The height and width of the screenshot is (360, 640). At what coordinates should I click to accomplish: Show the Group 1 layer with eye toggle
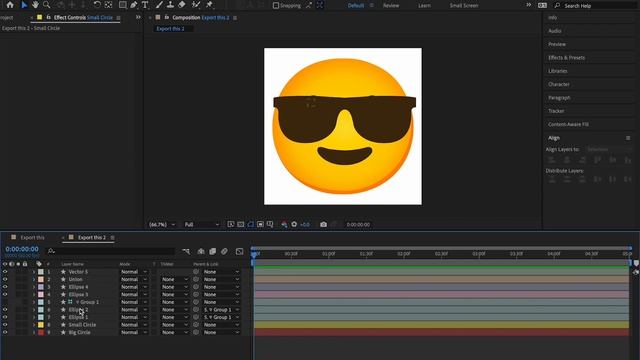[5, 302]
